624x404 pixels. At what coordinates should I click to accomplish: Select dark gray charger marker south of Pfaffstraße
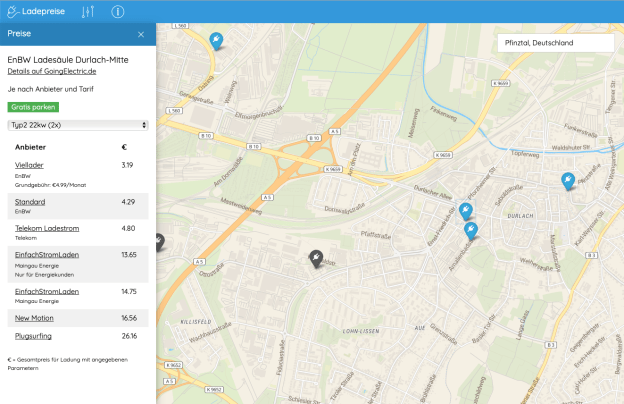tap(316, 258)
